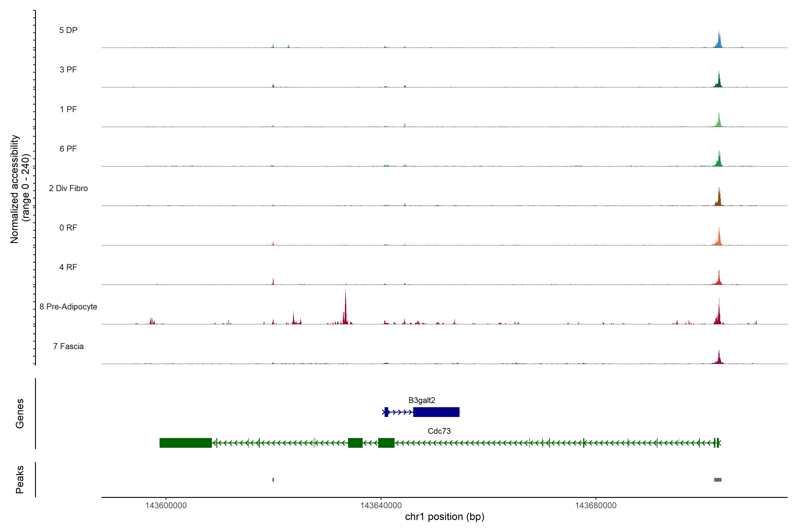This screenshot has width=798, height=532.
Task: Click the 143640000 axis tick label
Action: pos(381,506)
